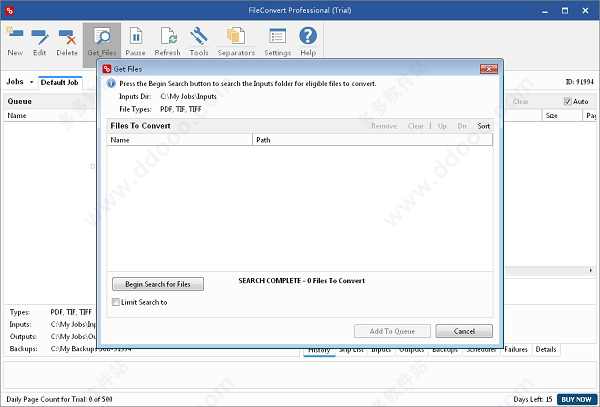Click the Pause toolbar icon
The image size is (600, 407).
[x=135, y=41]
